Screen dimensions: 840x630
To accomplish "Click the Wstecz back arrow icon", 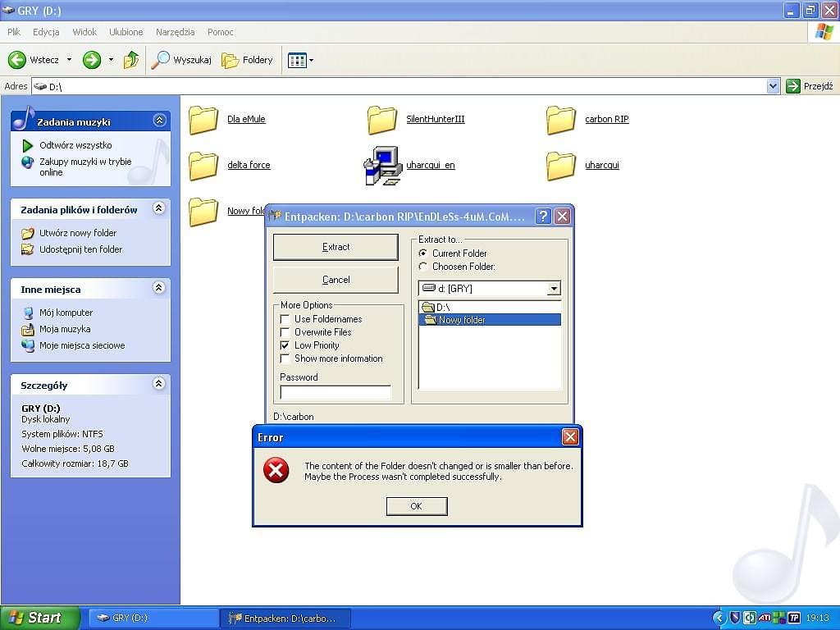I will 17,60.
